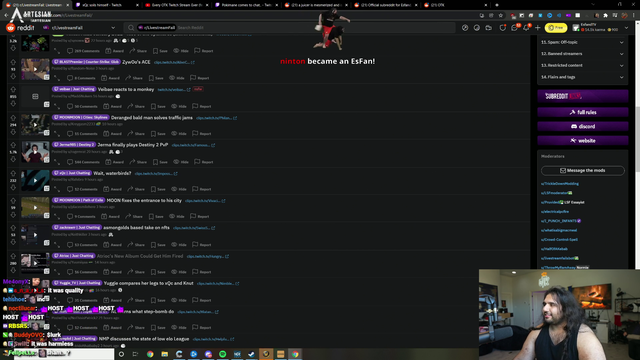Switch to Every OTK Twitch Stream tab
The image size is (640, 360).
coord(176,5)
